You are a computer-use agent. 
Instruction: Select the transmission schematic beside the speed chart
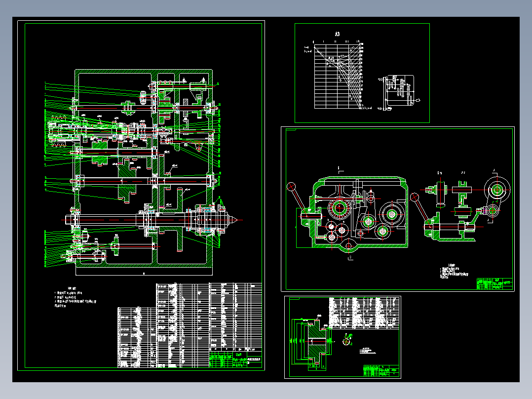click(399, 93)
